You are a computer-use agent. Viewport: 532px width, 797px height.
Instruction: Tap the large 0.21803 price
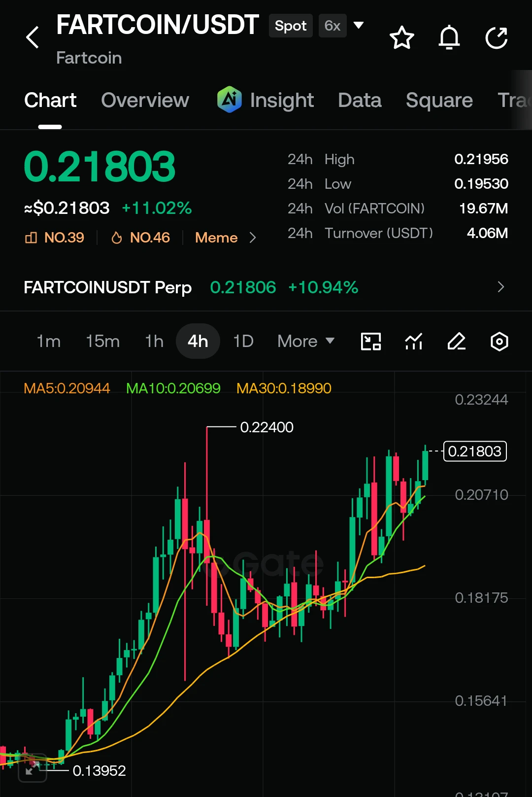coord(100,167)
